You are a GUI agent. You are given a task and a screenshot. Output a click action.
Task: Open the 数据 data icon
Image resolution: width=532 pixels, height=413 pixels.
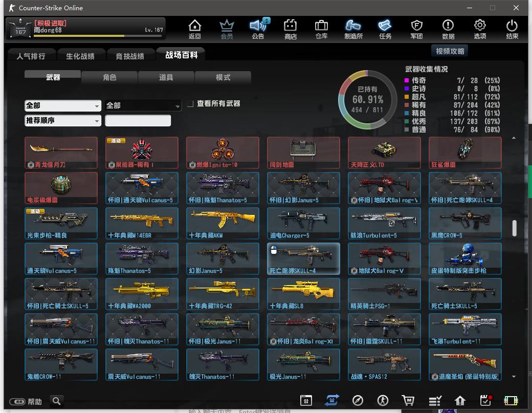coord(448,29)
